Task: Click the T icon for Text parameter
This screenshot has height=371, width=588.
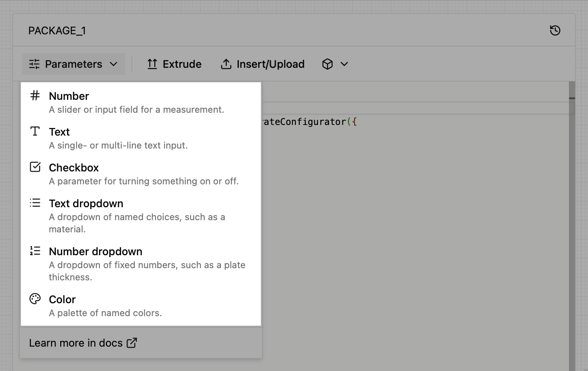Action: pyautogui.click(x=35, y=131)
